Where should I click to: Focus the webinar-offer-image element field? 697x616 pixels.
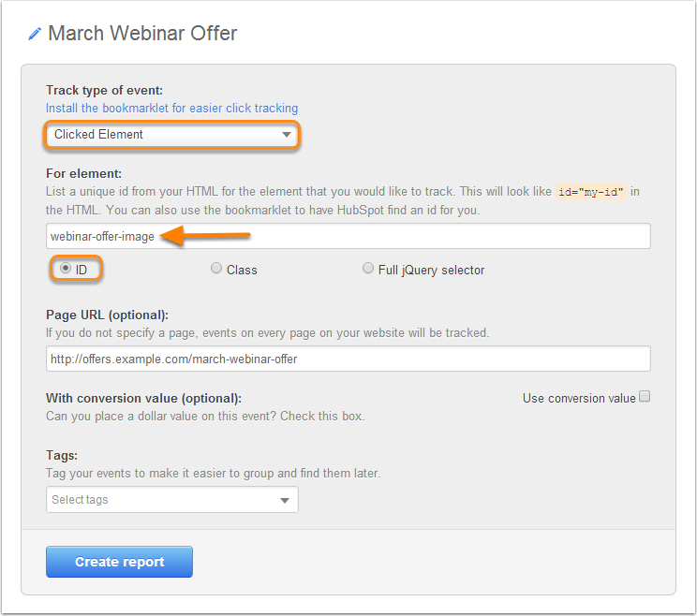click(x=348, y=236)
